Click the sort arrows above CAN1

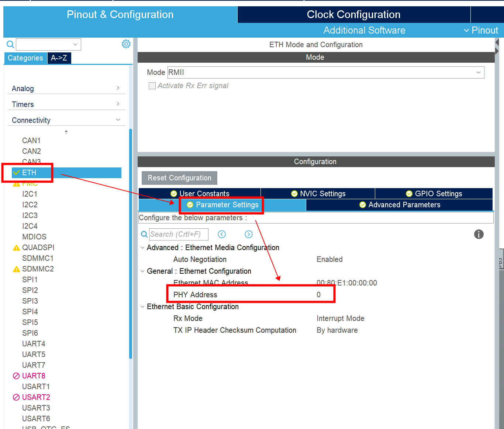coord(66,132)
